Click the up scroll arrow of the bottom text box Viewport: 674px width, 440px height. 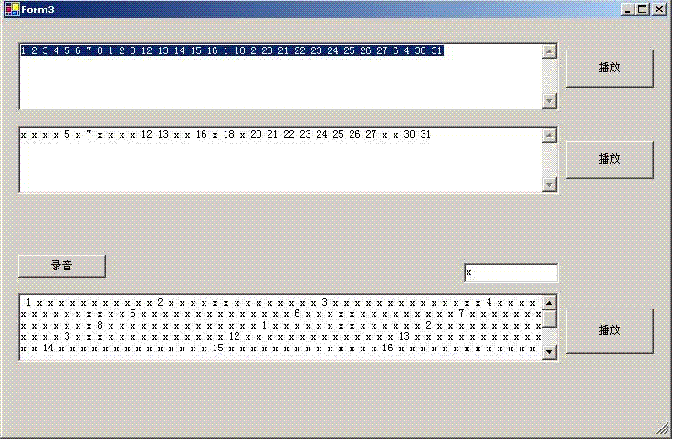(549, 302)
